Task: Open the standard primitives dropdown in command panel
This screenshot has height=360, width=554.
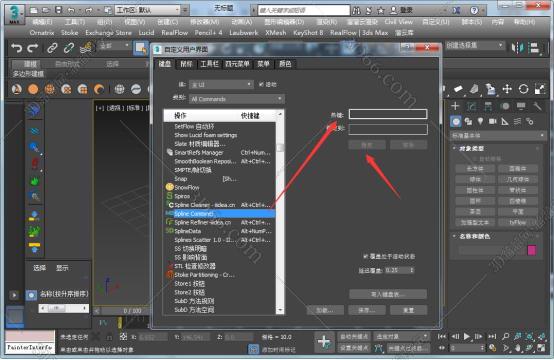Action: pyautogui.click(x=497, y=135)
